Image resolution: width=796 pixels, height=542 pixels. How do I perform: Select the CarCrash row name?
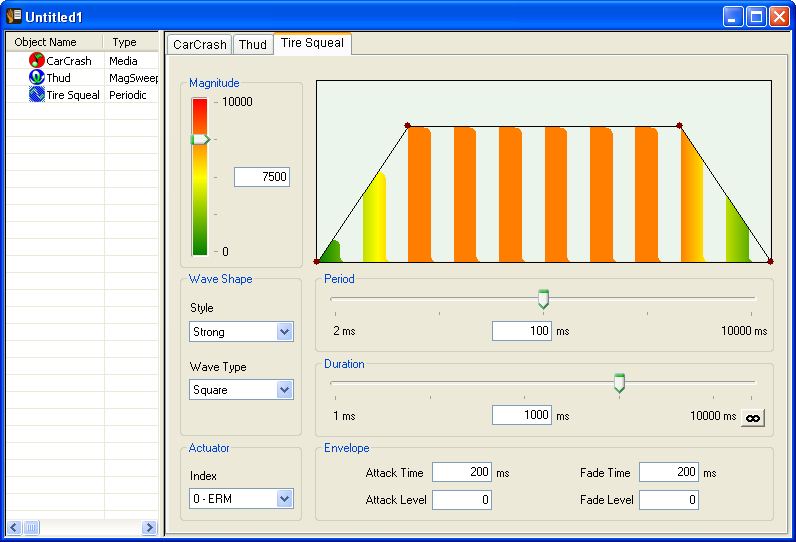[x=69, y=61]
